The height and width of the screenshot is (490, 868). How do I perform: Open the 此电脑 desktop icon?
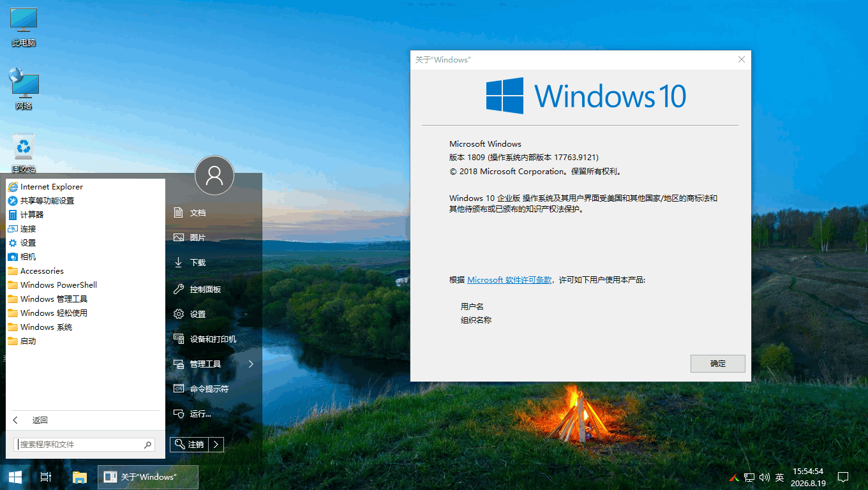[x=24, y=27]
